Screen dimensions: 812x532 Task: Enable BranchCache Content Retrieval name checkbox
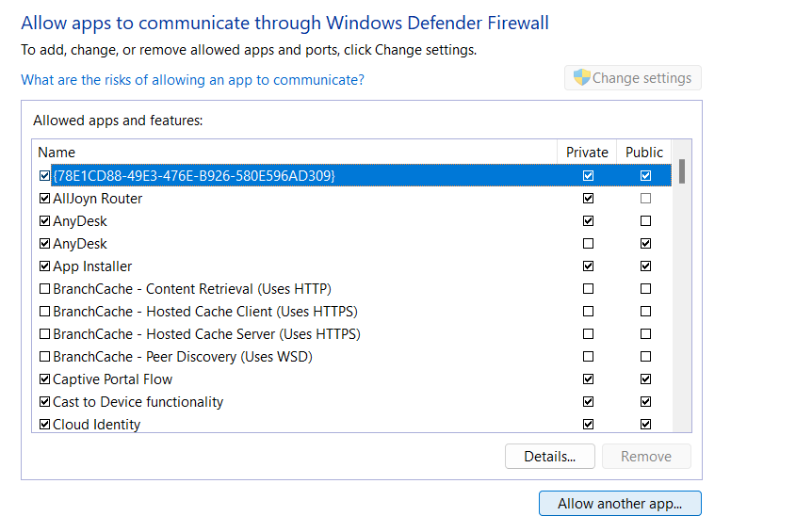click(44, 289)
